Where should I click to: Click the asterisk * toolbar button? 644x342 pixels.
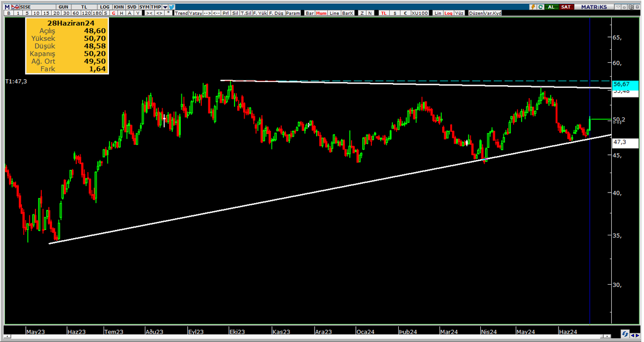coord(169,13)
